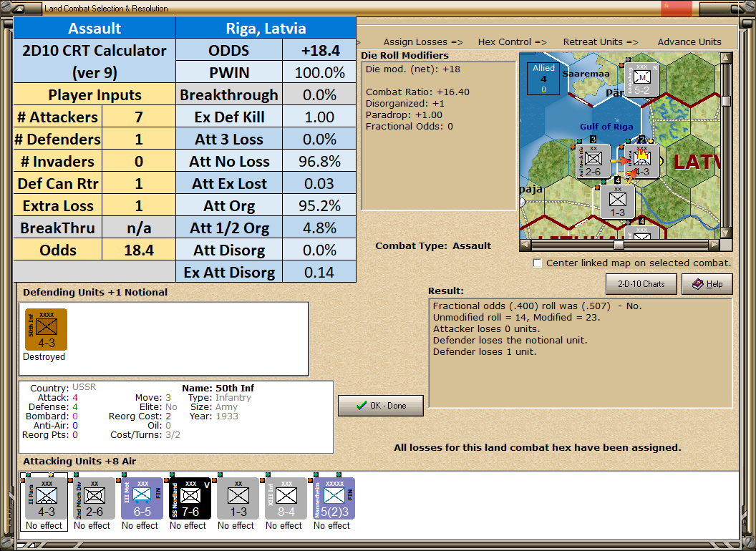
Task: Select the III Mot 6-5 Finnish unit
Action: pos(142,499)
